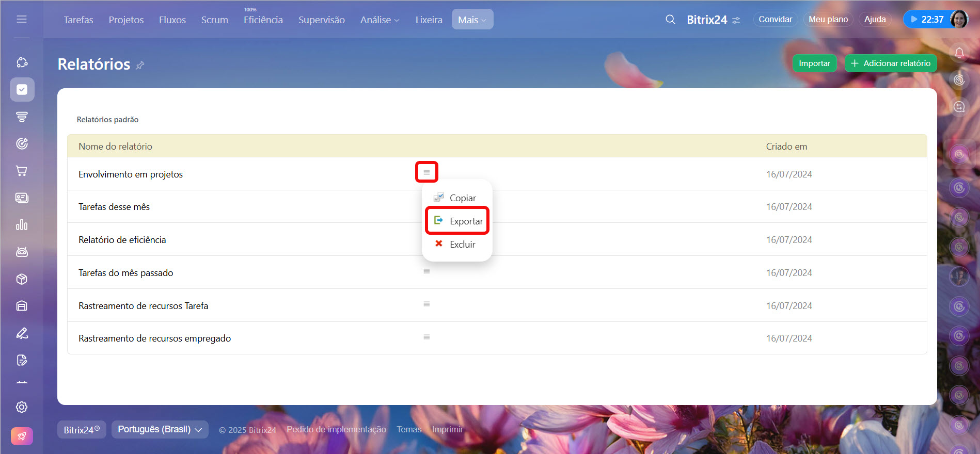
Task: Click the online store cart icon
Action: pos(22,171)
